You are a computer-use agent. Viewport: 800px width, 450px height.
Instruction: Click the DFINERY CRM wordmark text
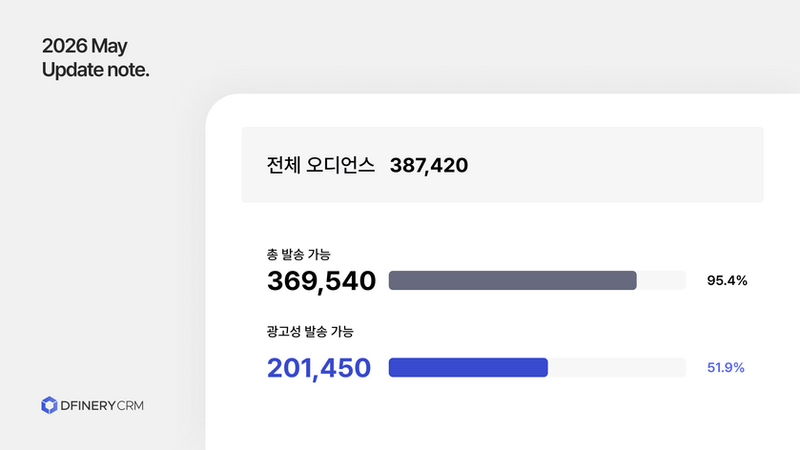(x=102, y=406)
